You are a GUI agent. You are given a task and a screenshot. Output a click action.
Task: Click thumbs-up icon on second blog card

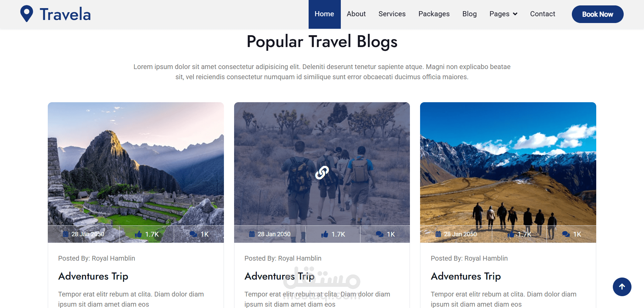[325, 234]
